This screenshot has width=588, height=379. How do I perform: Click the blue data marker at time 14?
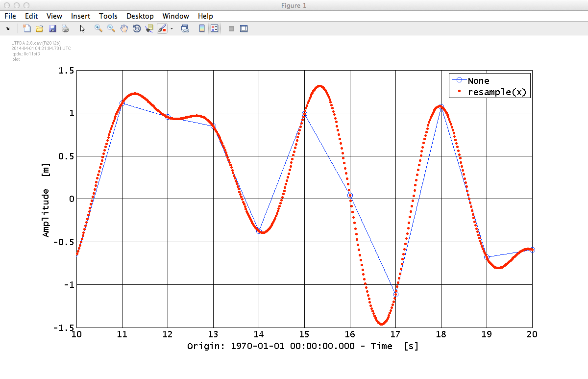click(x=259, y=231)
